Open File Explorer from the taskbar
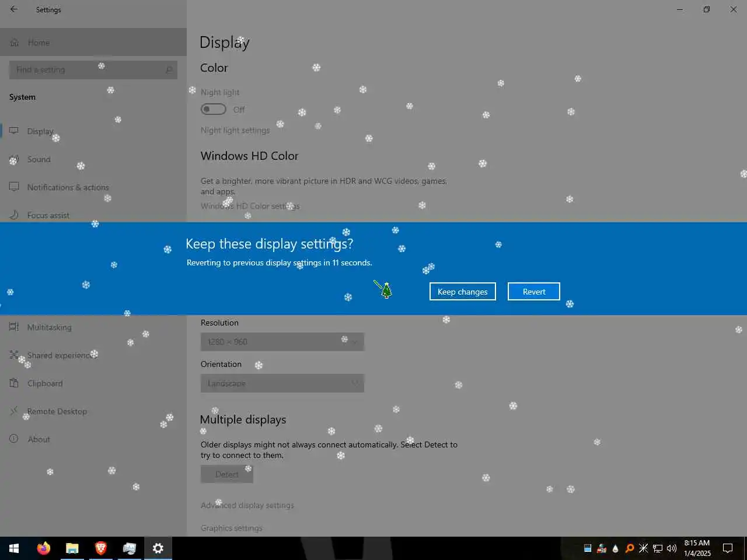The image size is (747, 560). pos(72,548)
